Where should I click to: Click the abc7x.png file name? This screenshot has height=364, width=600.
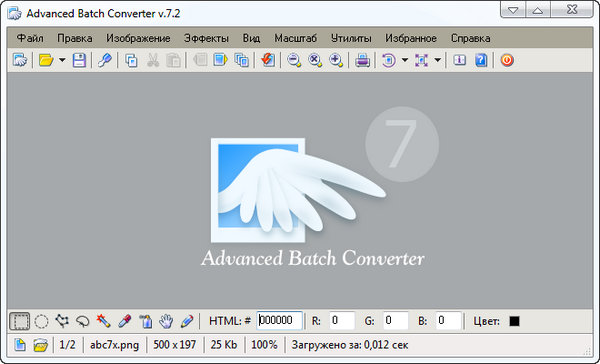point(114,345)
